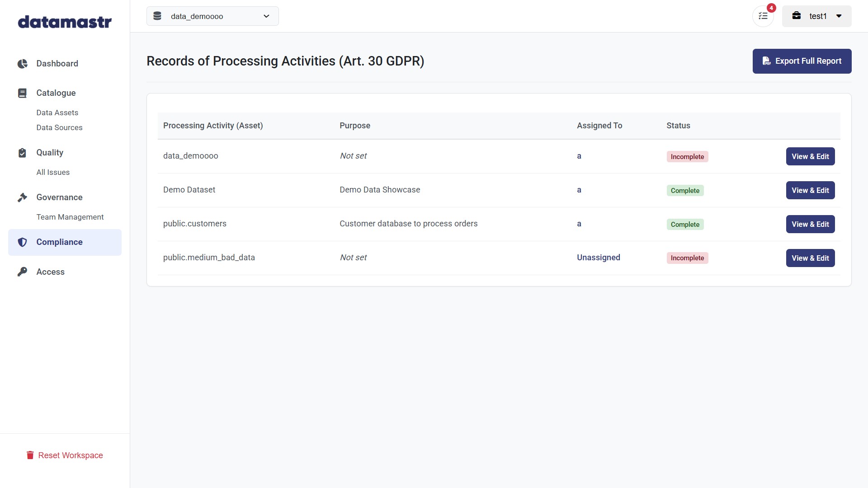Click the Quality clipboard check icon

point(22,153)
